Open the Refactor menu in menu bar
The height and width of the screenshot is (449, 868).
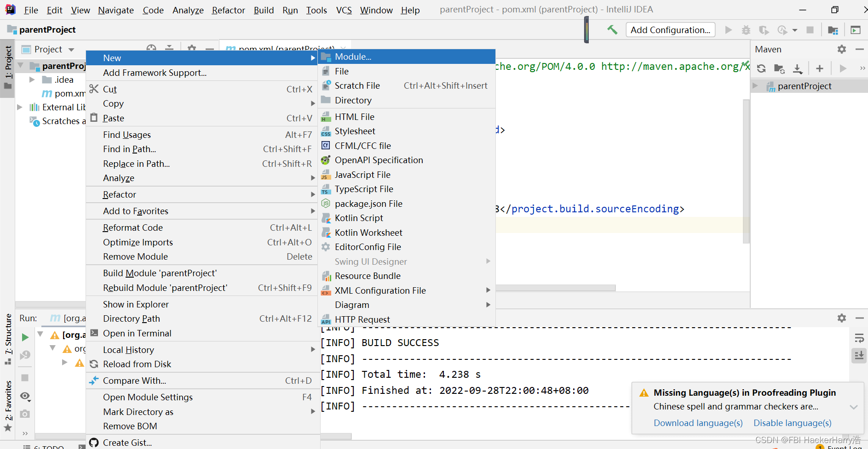tap(228, 10)
